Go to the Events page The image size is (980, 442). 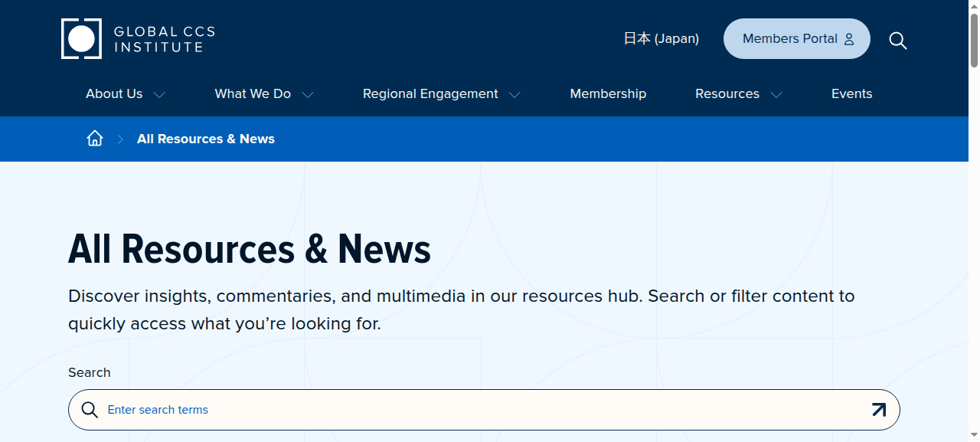point(852,93)
